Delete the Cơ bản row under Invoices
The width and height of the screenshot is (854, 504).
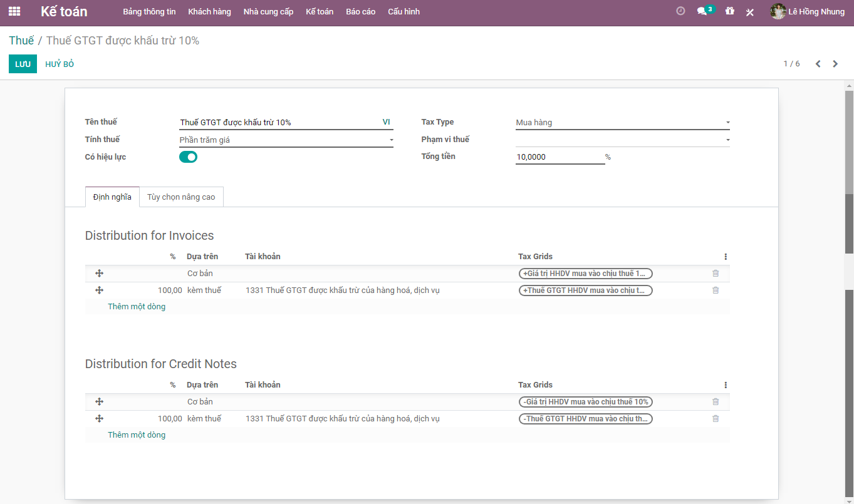pos(716,274)
